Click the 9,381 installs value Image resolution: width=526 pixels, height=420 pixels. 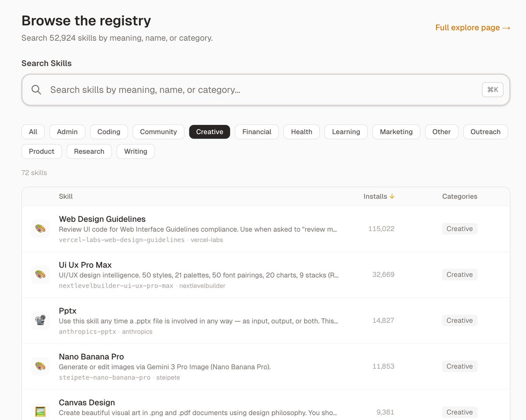tap(386, 412)
